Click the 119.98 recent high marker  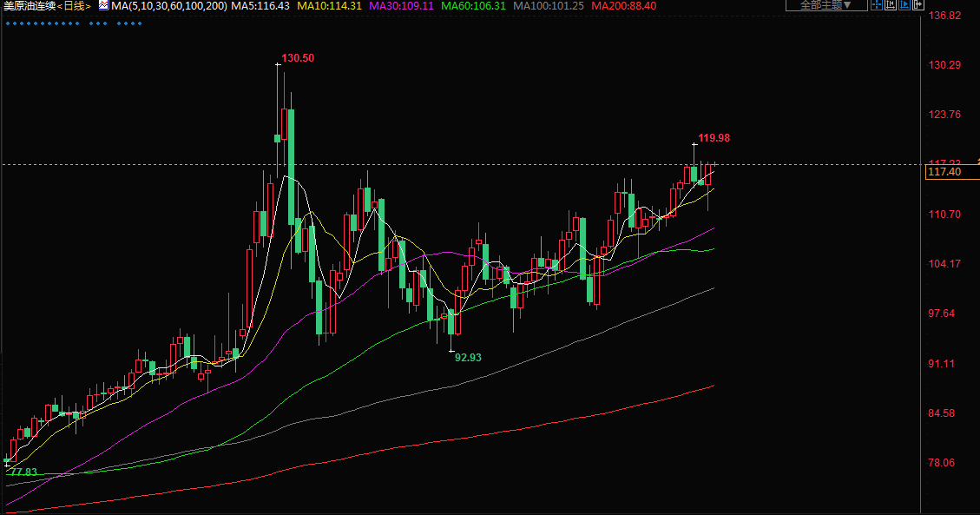coord(714,138)
